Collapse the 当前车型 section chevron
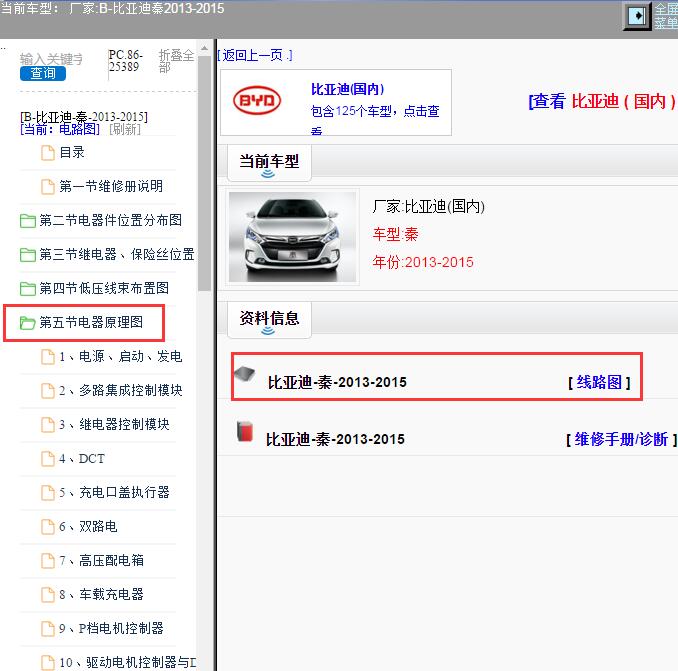This screenshot has width=678, height=671. pos(268,174)
